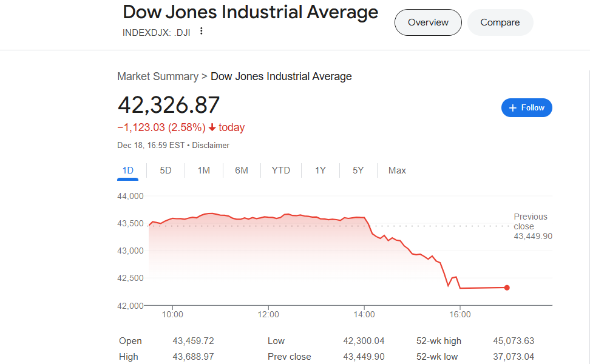This screenshot has width=590, height=364.
Task: Switch chart to YTD range
Action: (280, 170)
